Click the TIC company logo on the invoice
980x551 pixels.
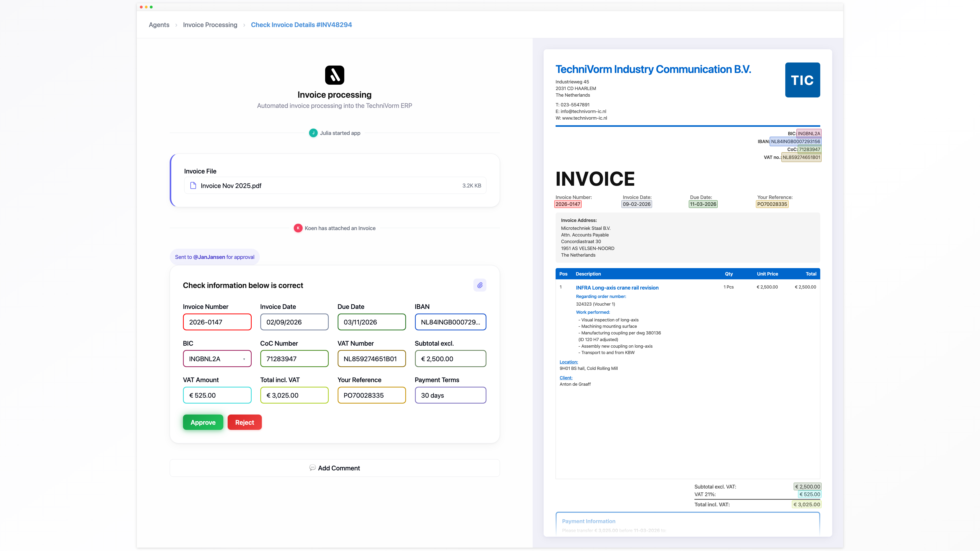click(802, 80)
